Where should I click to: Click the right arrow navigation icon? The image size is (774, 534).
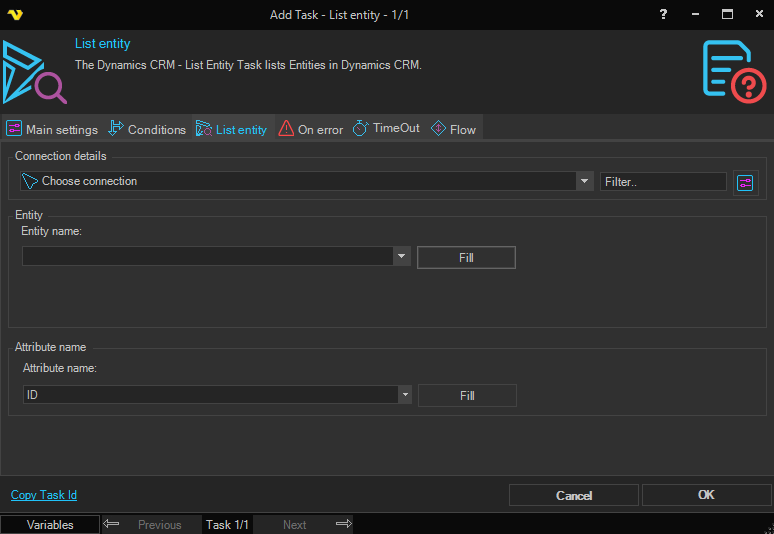(343, 524)
